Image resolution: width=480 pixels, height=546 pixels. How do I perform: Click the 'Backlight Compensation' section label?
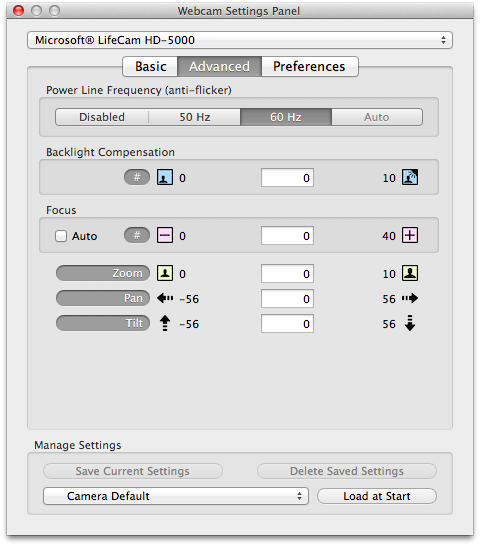[110, 152]
